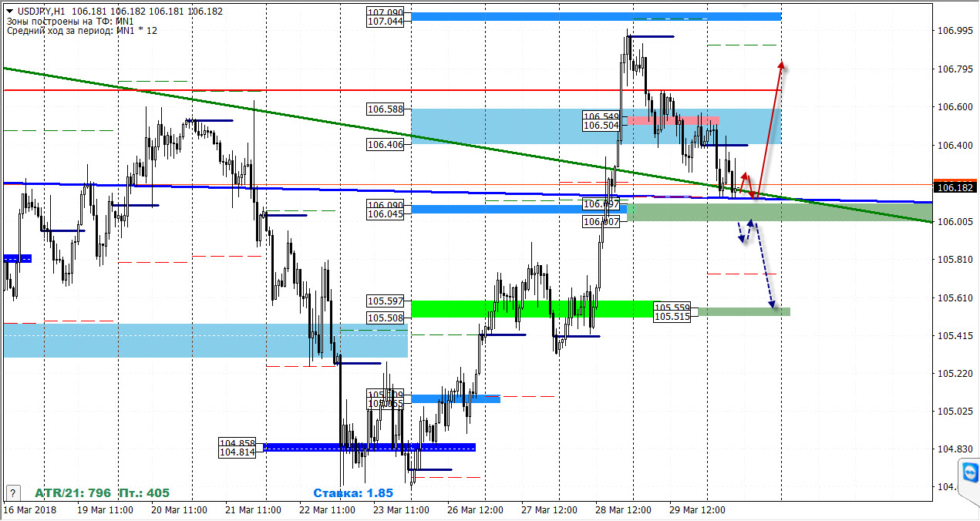Screen dimensions: 980x521
Task: Select the 106.045 price label
Action: tap(385, 214)
